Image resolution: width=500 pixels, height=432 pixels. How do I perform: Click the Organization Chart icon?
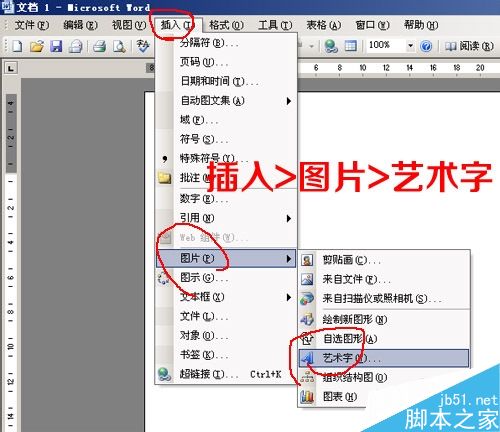click(307, 378)
